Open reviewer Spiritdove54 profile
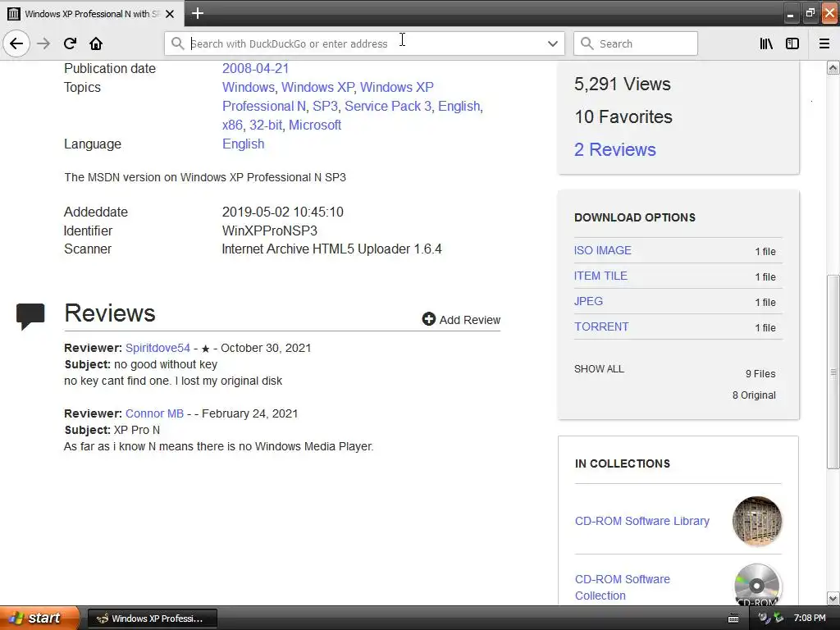840x630 pixels. pos(157,348)
